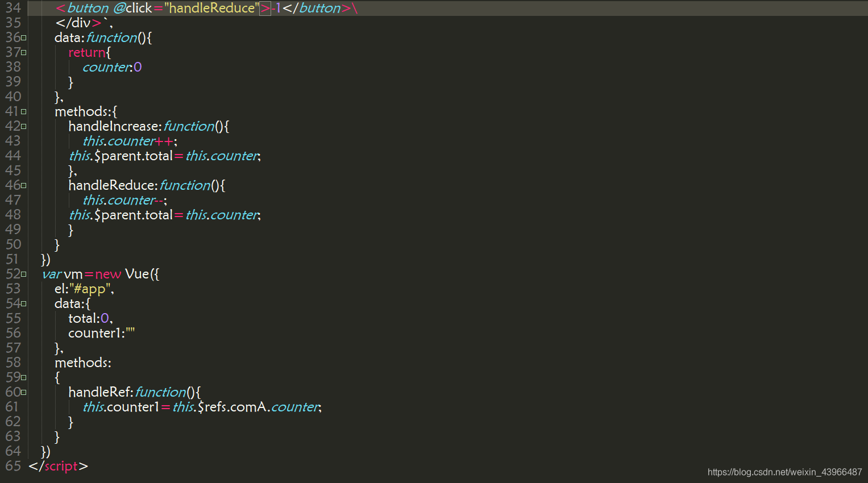The height and width of the screenshot is (483, 868).
Task: Click '$refs.comA' on line 61
Action: (232, 407)
